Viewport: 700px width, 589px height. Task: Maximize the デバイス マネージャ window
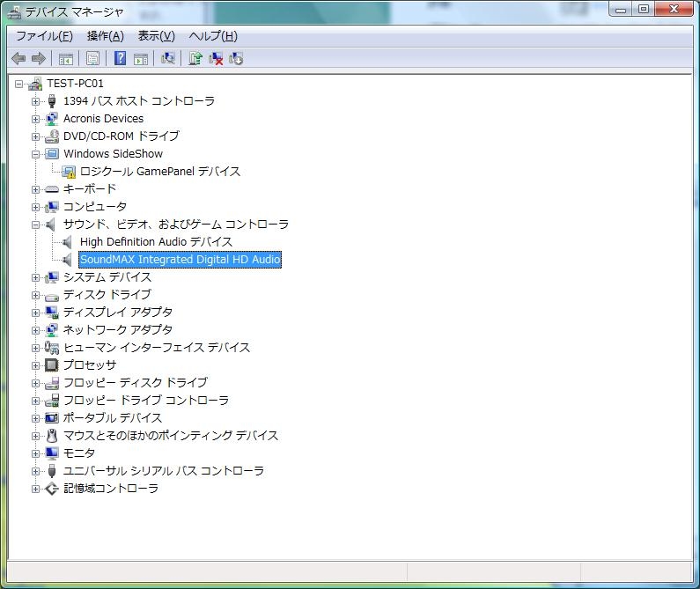[644, 9]
